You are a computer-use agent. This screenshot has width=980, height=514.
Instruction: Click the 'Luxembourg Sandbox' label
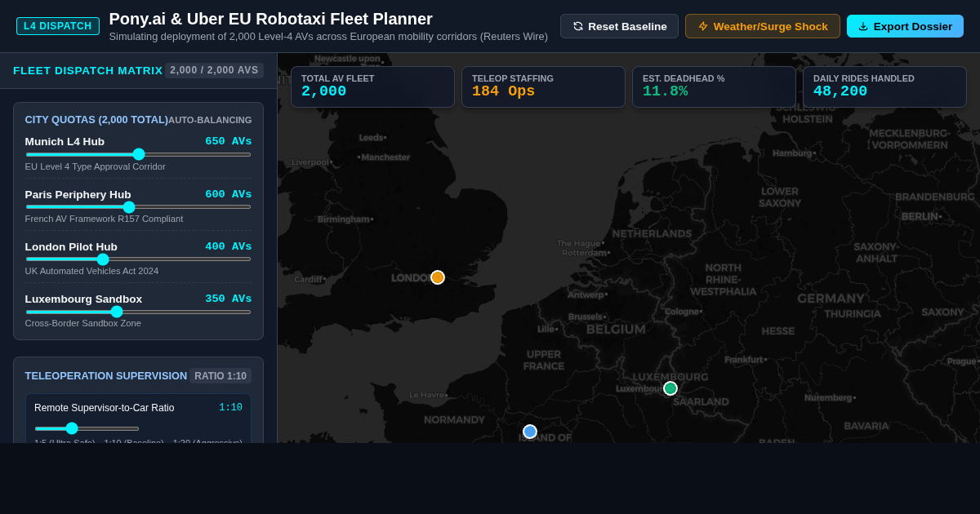tap(83, 299)
